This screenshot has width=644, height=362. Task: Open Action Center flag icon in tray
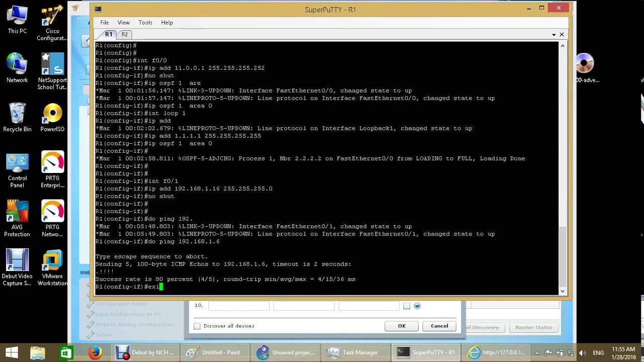click(x=548, y=353)
